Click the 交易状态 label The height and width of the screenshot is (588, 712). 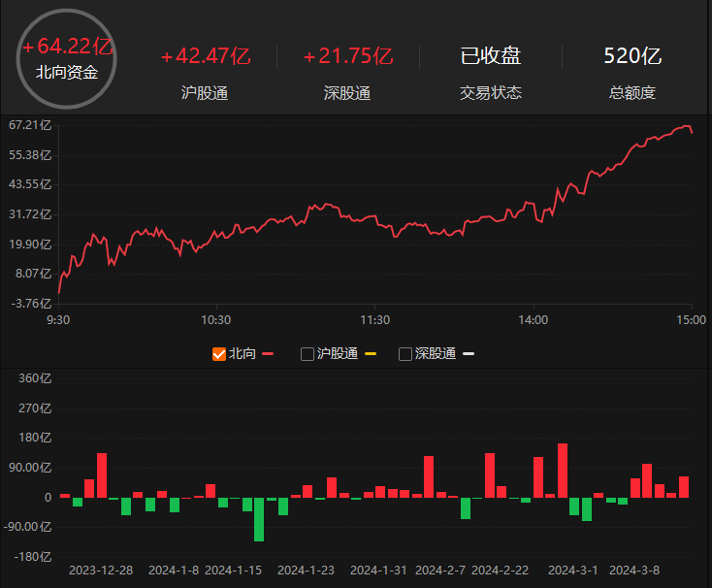point(491,92)
